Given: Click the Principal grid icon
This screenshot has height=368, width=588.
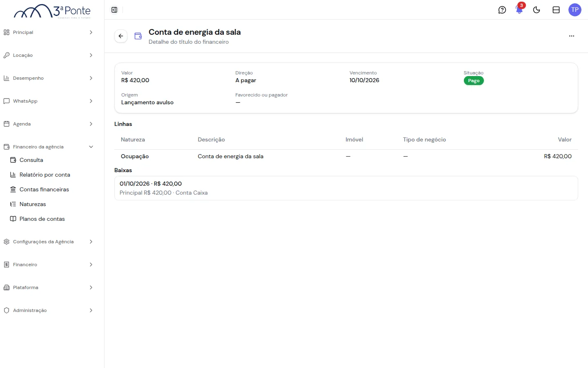Looking at the screenshot, I should (7, 32).
